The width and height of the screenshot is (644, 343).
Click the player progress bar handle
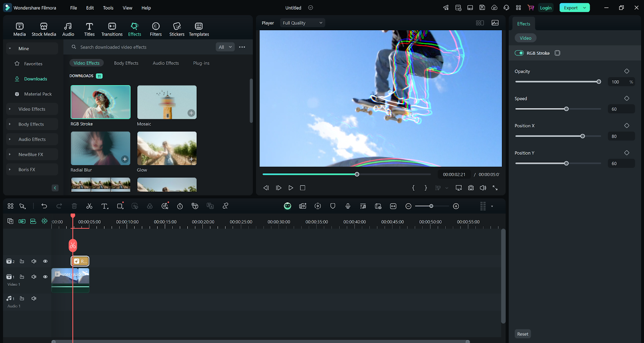(x=357, y=174)
